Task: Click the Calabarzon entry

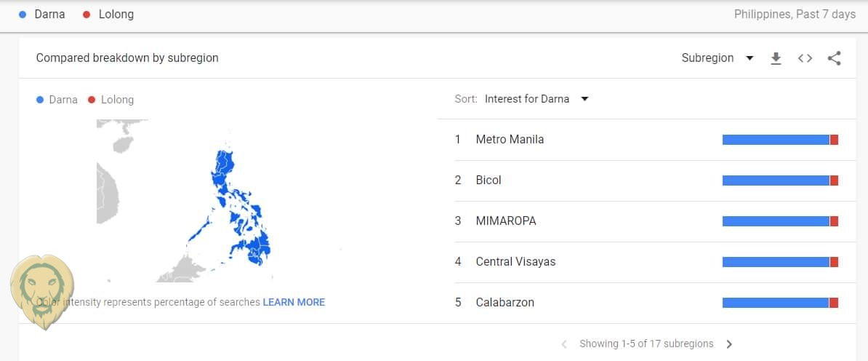Action: (505, 303)
